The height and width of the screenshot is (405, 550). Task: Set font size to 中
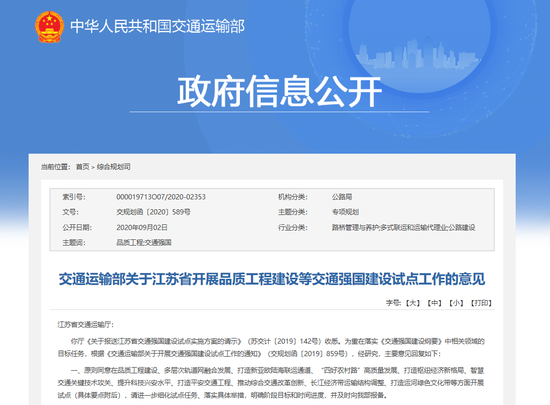(x=435, y=303)
